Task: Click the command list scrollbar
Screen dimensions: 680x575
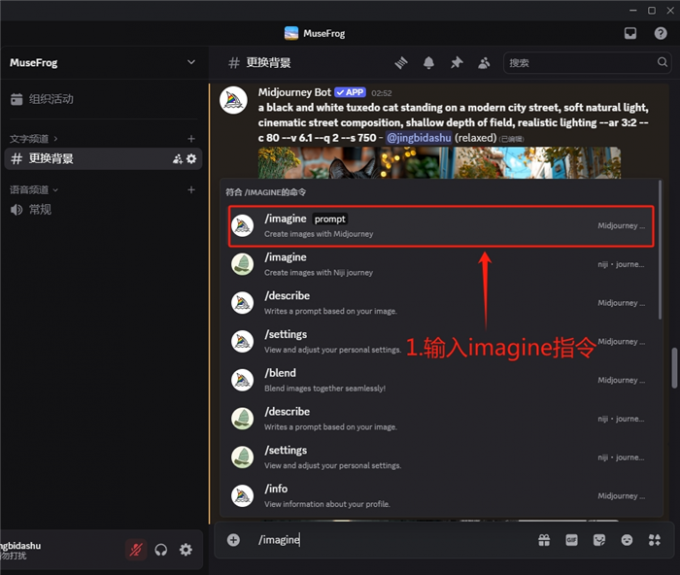Action: [x=660, y=250]
